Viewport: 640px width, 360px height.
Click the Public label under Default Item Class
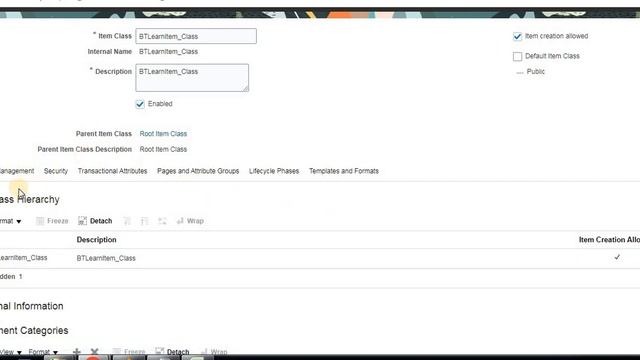tap(536, 71)
